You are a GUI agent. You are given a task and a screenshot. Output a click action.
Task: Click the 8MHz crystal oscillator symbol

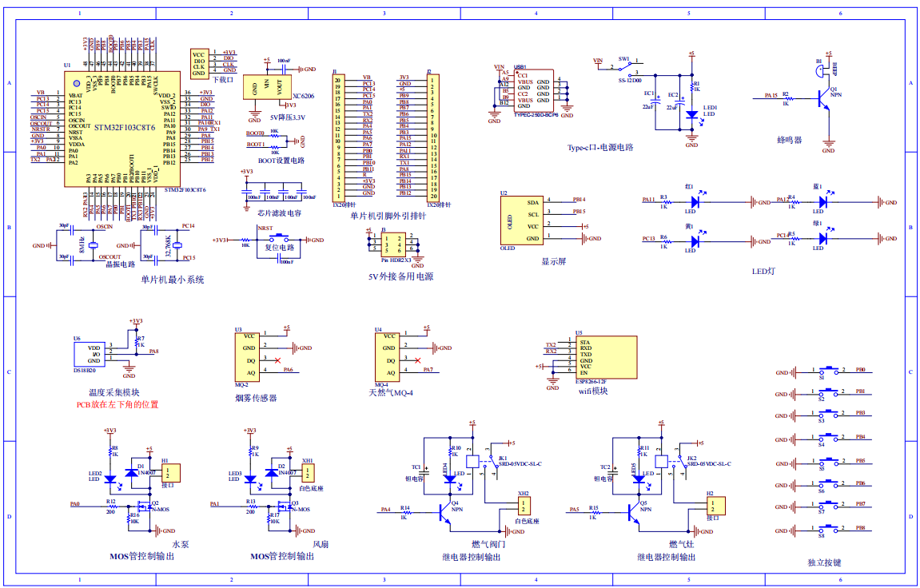94,246
